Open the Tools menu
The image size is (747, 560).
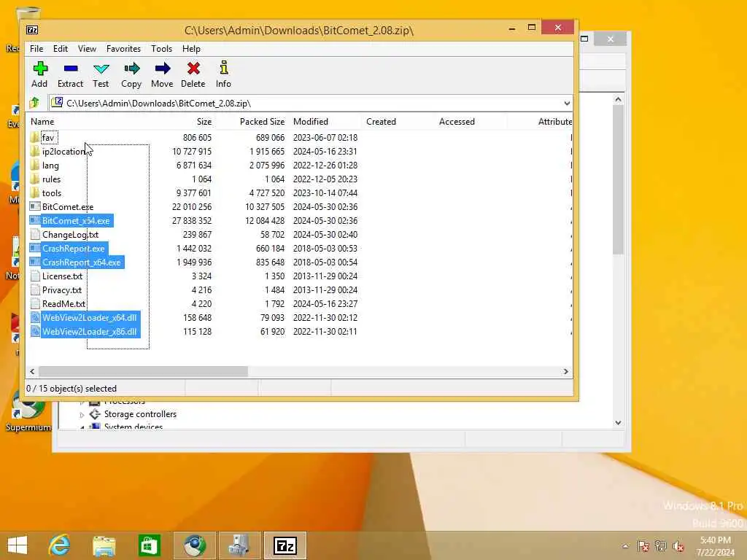point(161,49)
